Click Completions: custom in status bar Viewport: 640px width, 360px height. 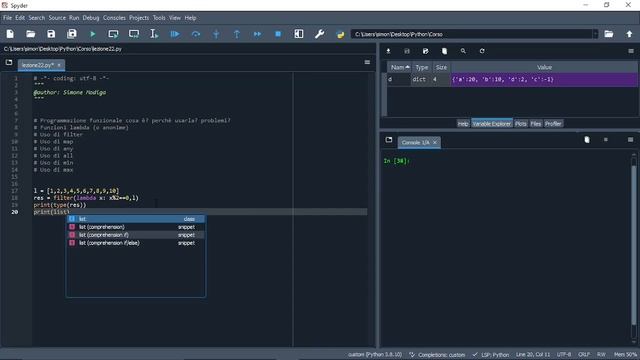[x=437, y=355]
